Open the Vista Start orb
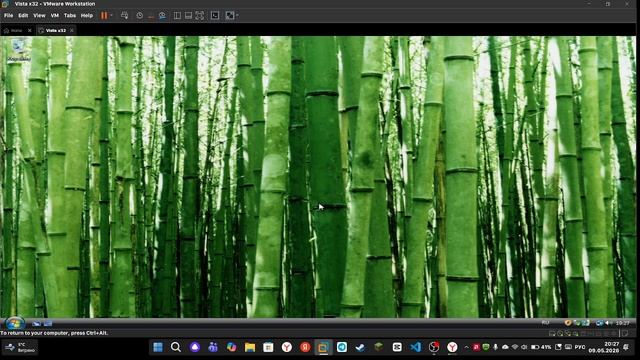The width and height of the screenshot is (640, 360). point(15,323)
